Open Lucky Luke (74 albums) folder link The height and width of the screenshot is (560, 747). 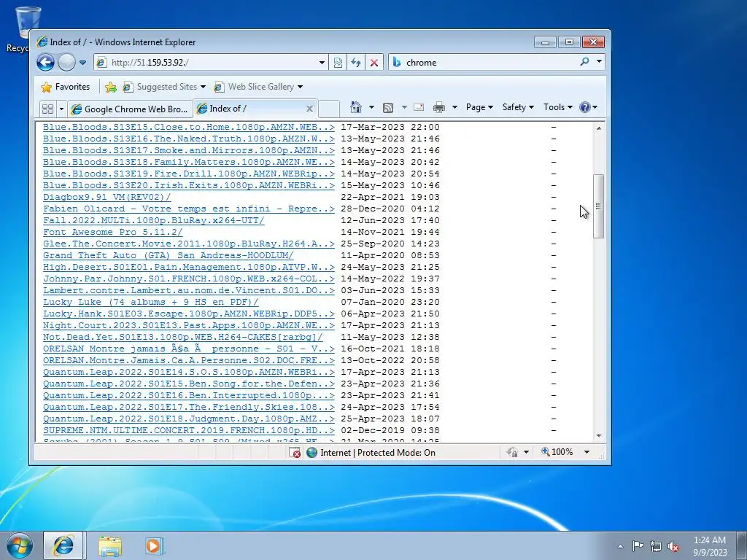coord(150,302)
